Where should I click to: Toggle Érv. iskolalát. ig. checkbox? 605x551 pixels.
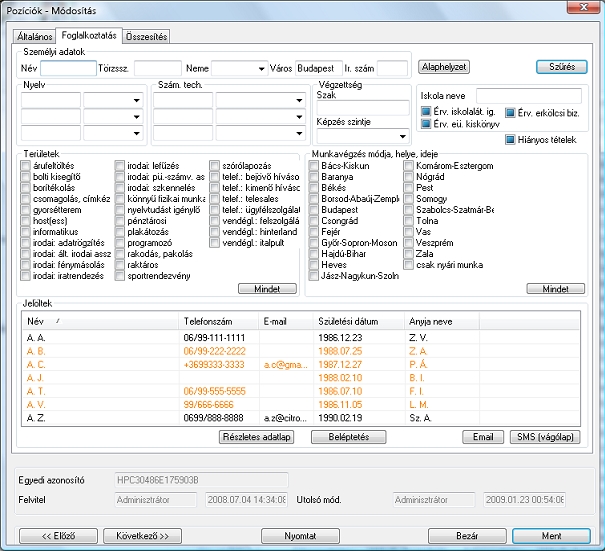pyautogui.click(x=426, y=112)
